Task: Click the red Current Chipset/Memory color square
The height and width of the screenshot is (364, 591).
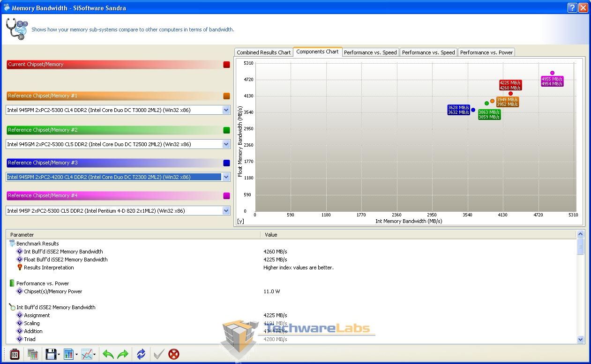Action: click(x=226, y=65)
